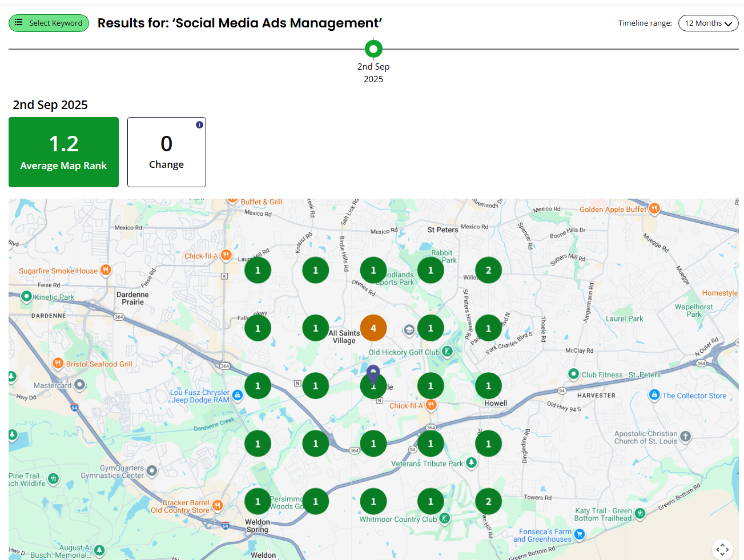744x560 pixels.
Task: Select the 2nd Sep 2025 timeline marker
Action: (373, 49)
